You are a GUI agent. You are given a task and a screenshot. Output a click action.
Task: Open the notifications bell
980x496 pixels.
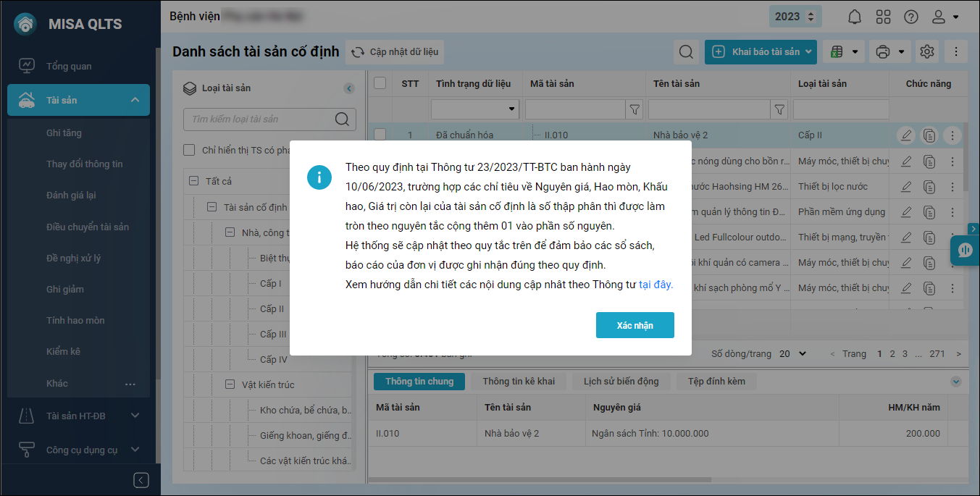855,17
